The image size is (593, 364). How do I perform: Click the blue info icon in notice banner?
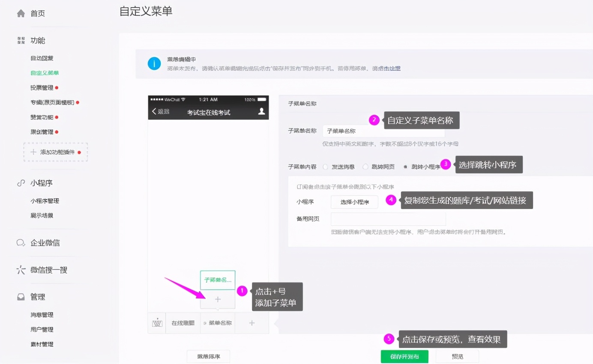pyautogui.click(x=154, y=63)
